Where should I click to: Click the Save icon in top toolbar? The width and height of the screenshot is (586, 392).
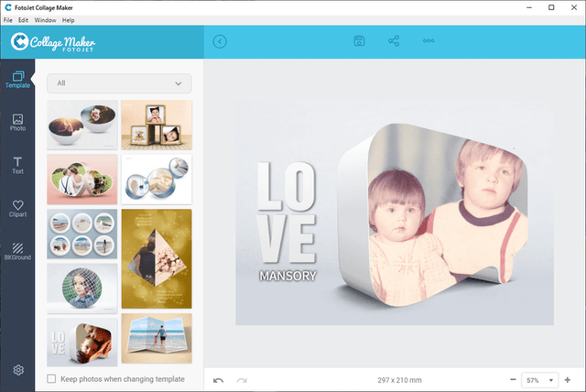(x=360, y=41)
